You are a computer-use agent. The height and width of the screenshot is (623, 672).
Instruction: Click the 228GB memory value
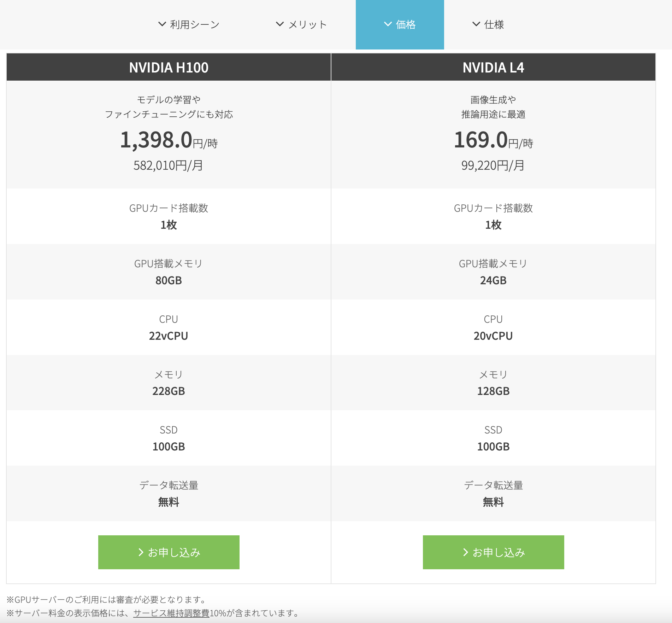pyautogui.click(x=169, y=391)
